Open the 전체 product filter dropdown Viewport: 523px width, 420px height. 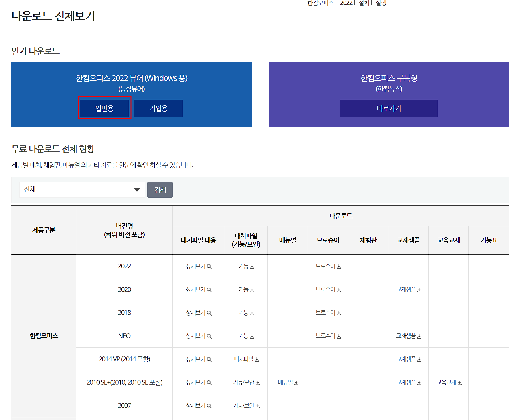(x=82, y=190)
